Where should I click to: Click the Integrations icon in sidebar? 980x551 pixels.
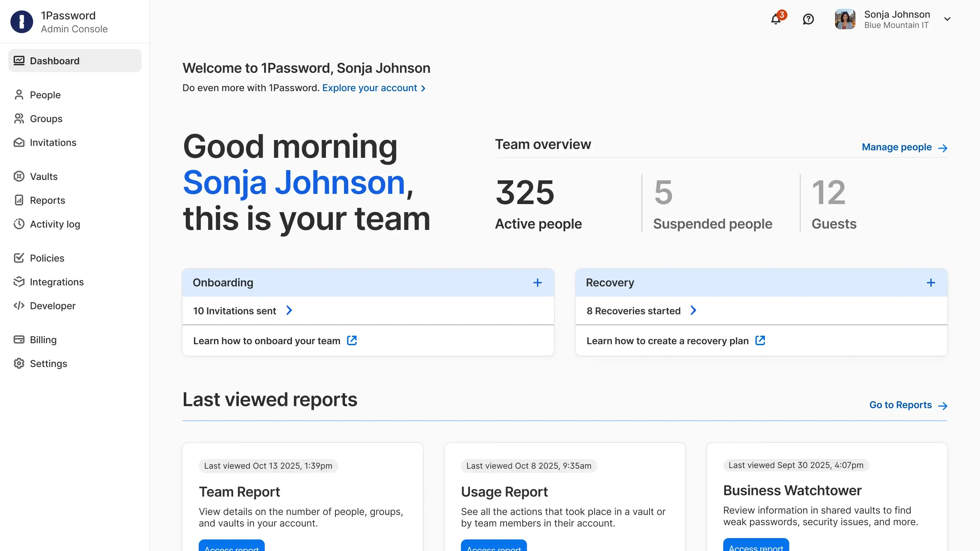[19, 282]
